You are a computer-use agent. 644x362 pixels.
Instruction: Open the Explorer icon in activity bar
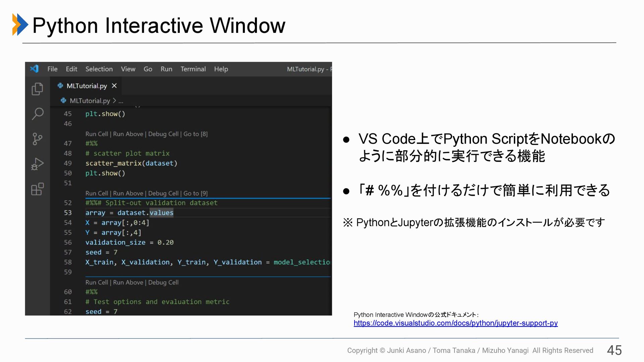pos(37,89)
